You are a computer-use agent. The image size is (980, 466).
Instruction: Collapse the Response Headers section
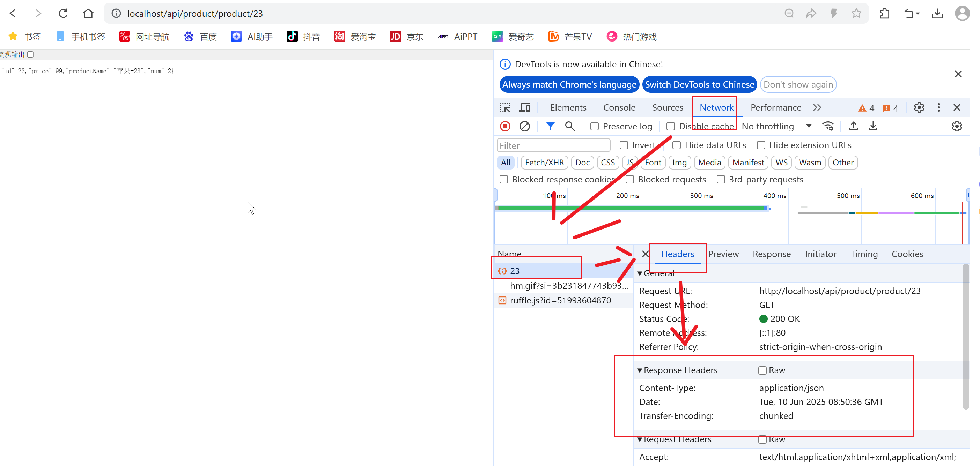click(640, 370)
